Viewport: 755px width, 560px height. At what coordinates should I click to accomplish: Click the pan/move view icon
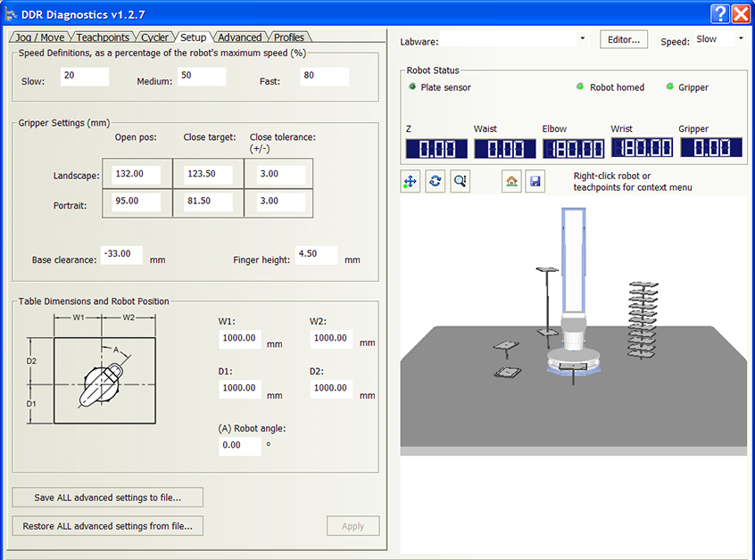(411, 181)
